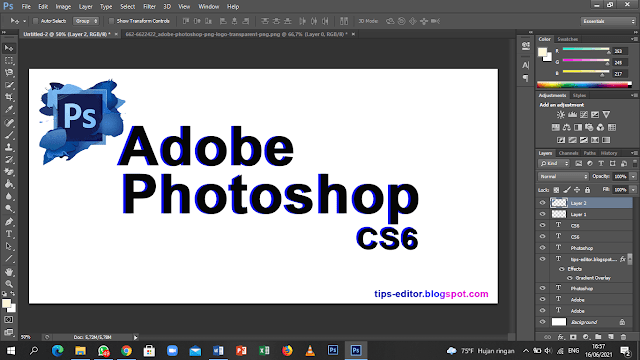Add a layer mask

tap(573, 337)
